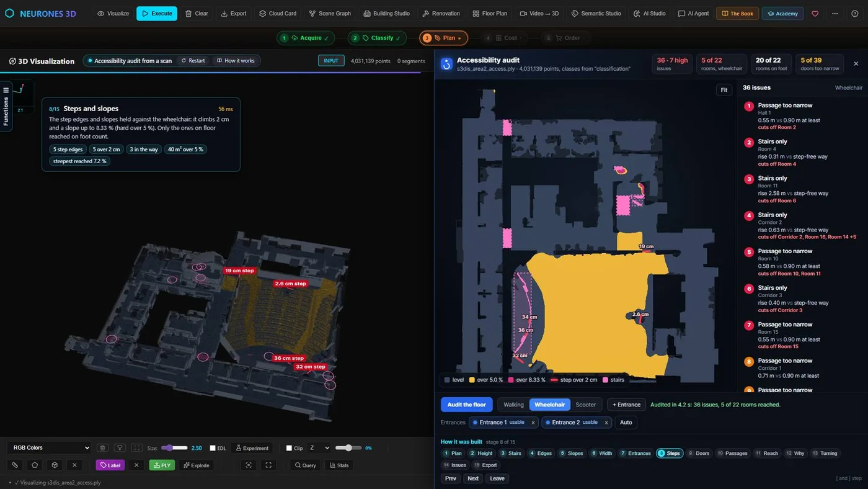Open the Plan workflow step

[x=443, y=38]
